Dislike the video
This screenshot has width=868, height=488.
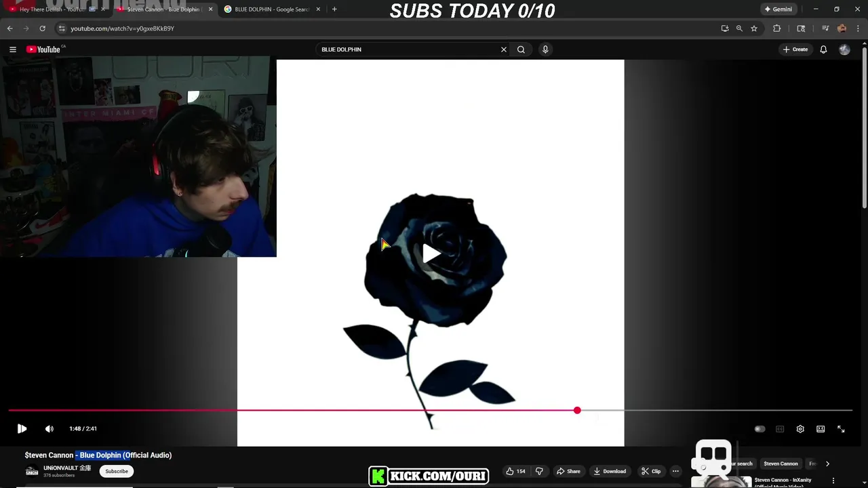(x=539, y=471)
